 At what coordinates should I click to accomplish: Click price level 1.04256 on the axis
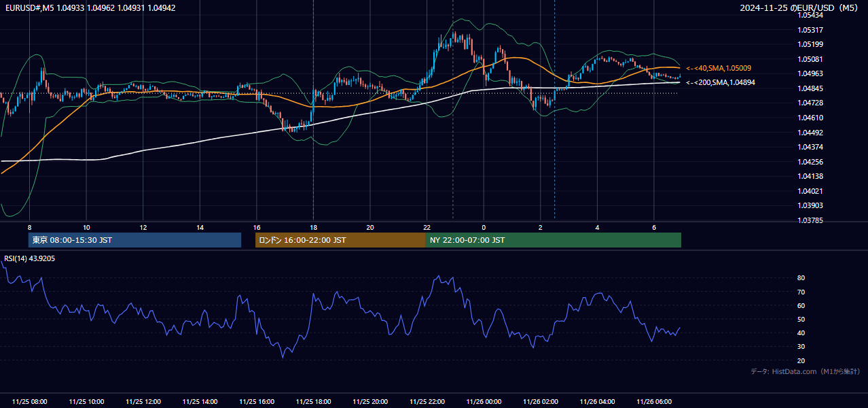point(810,162)
